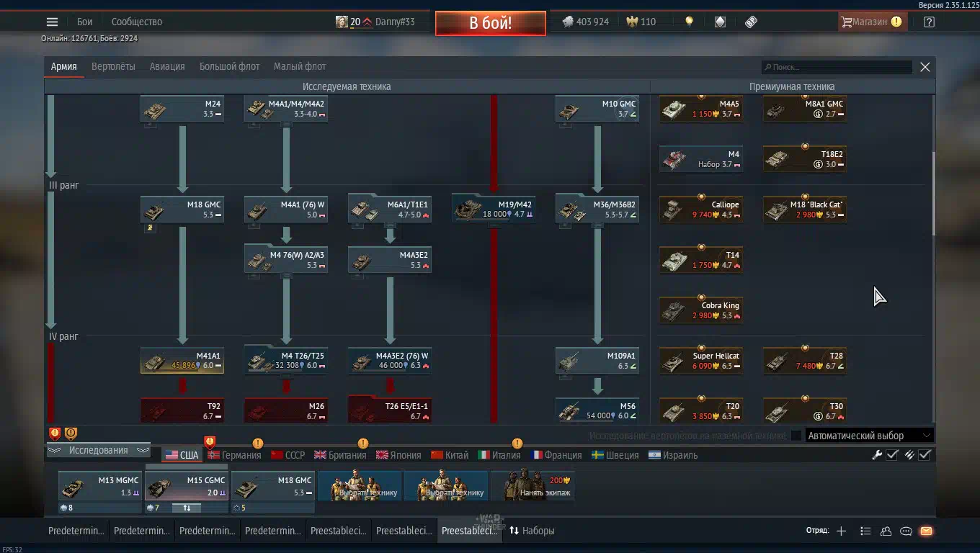980x553 pixels.
Task: Click the white hexagon icon in top bar
Action: [720, 22]
